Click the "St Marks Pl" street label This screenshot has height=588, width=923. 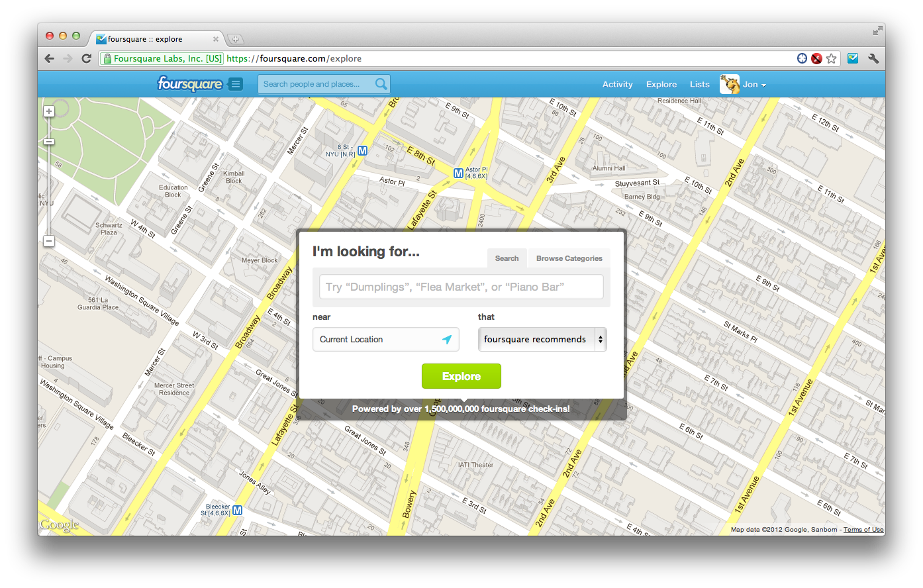[x=740, y=331]
